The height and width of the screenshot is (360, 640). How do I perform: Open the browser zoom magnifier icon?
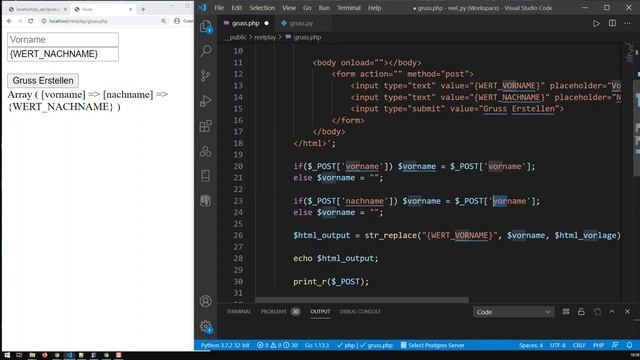[163, 21]
